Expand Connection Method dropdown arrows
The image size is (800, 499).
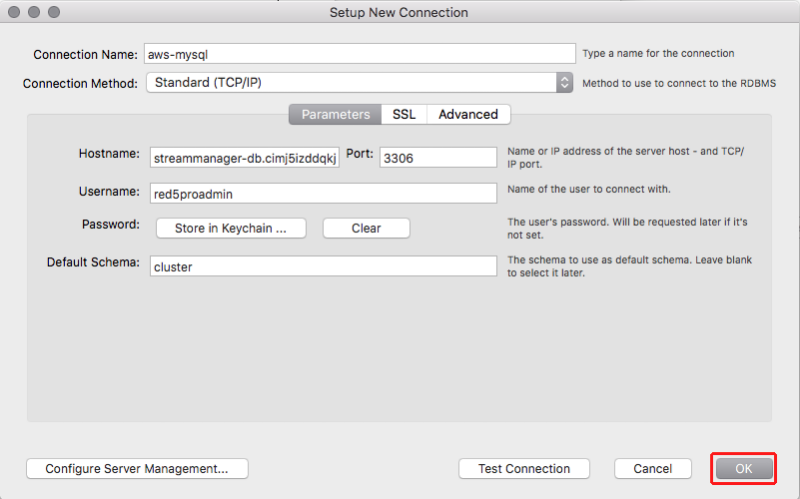(x=564, y=83)
